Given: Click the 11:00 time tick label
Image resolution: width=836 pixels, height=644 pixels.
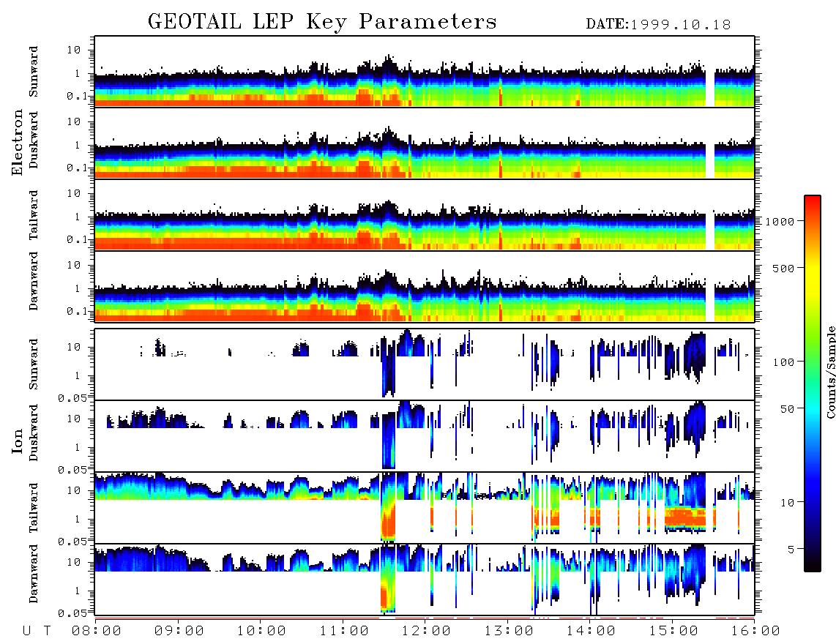Looking at the screenshot, I should (x=344, y=632).
